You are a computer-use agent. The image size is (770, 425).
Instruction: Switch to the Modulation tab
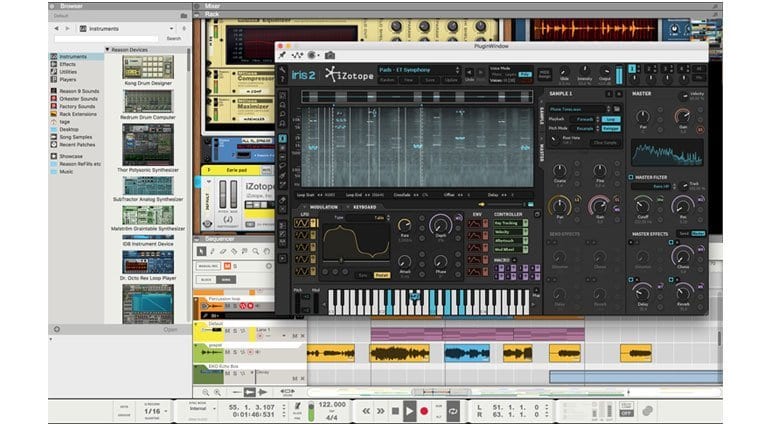pyautogui.click(x=324, y=207)
